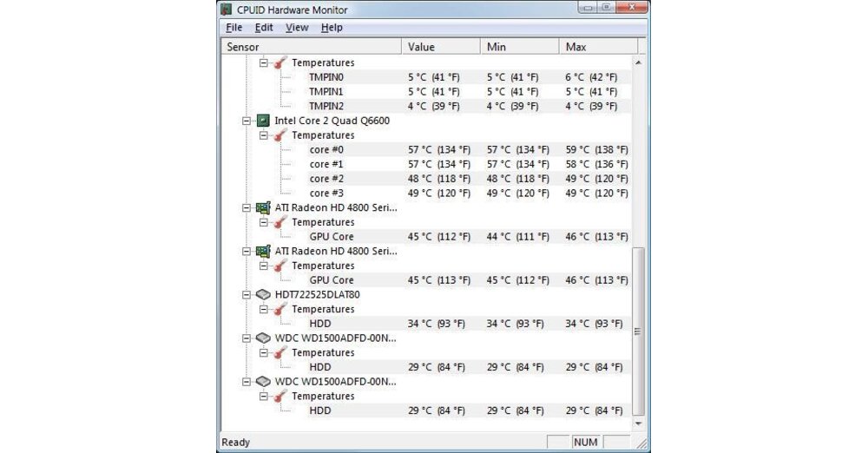Click first GPU Core min 44 °C
Screen dimensions: 868x453
click(518, 236)
